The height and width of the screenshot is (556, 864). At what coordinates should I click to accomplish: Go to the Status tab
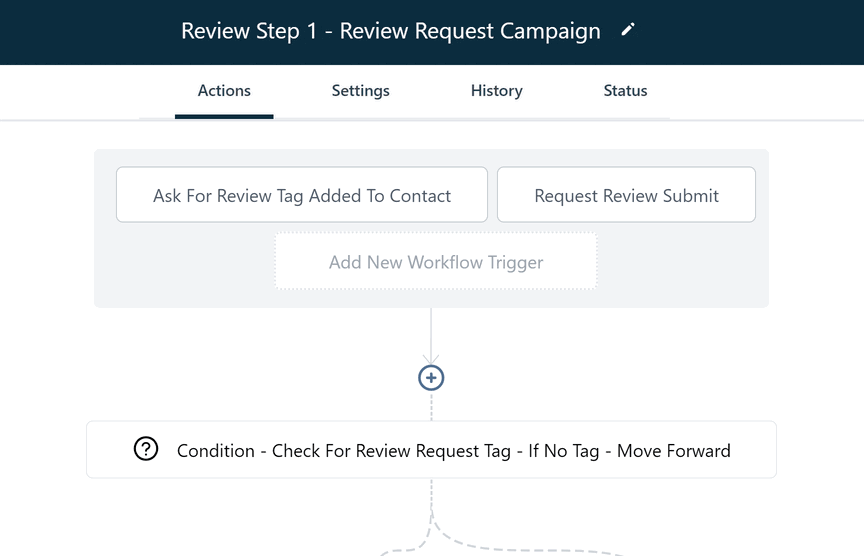[625, 91]
